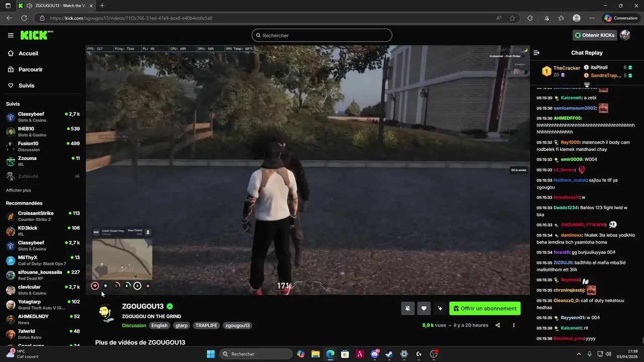Open Parcourir in the sidebar
The height and width of the screenshot is (362, 644).
click(x=30, y=69)
